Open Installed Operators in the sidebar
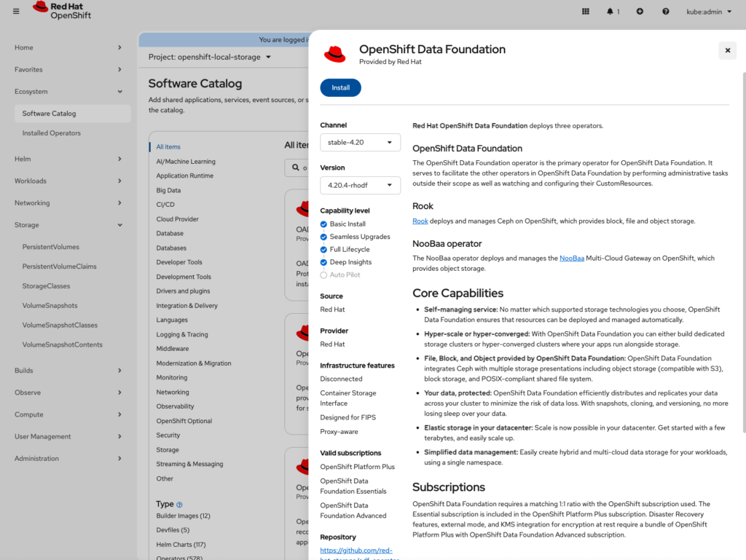Image resolution: width=746 pixels, height=560 pixels. [x=51, y=133]
